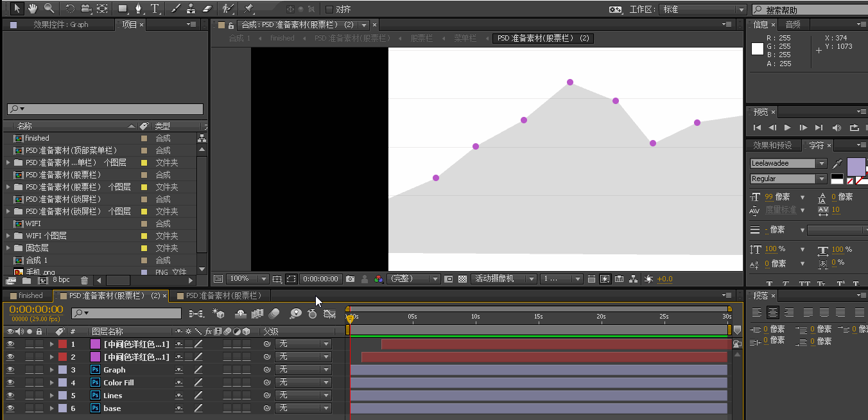This screenshot has height=420, width=868.
Task: Hide the base layer visibility
Action: point(10,408)
